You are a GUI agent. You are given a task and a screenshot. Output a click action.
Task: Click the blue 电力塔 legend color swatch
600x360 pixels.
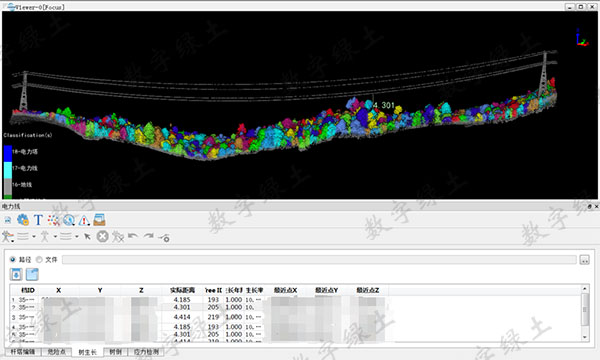(x=8, y=153)
